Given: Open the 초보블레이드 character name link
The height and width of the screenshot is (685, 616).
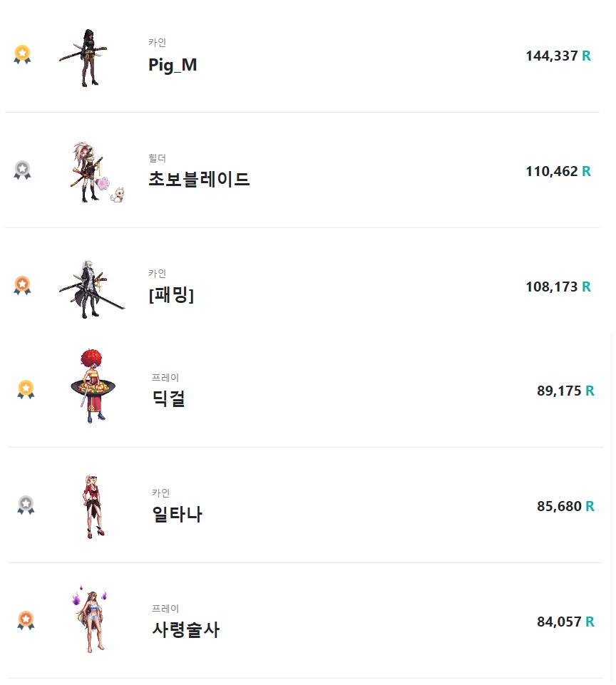Looking at the screenshot, I should point(199,179).
